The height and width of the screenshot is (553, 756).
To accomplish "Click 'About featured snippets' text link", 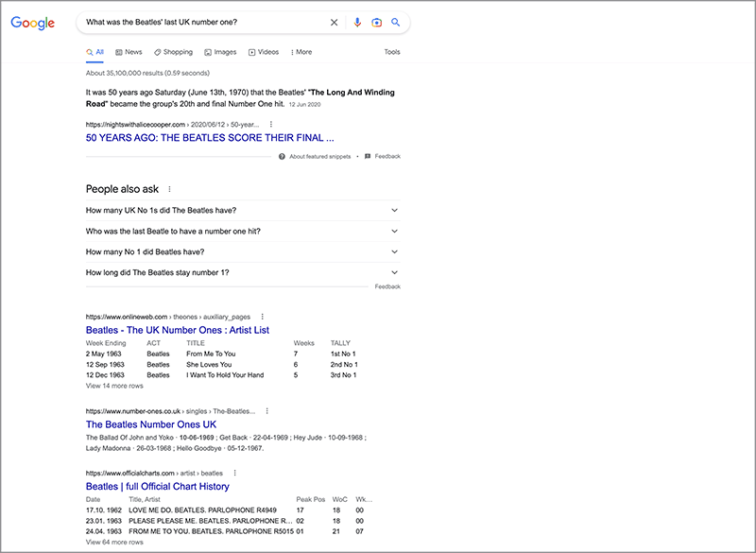I will coord(320,156).
